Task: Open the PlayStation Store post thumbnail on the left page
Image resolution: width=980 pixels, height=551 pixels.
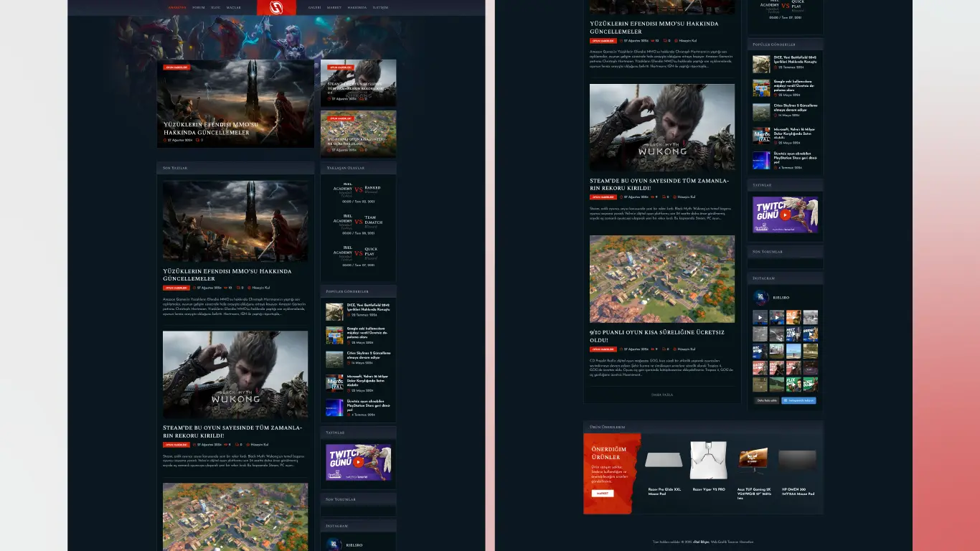Action: coord(334,408)
